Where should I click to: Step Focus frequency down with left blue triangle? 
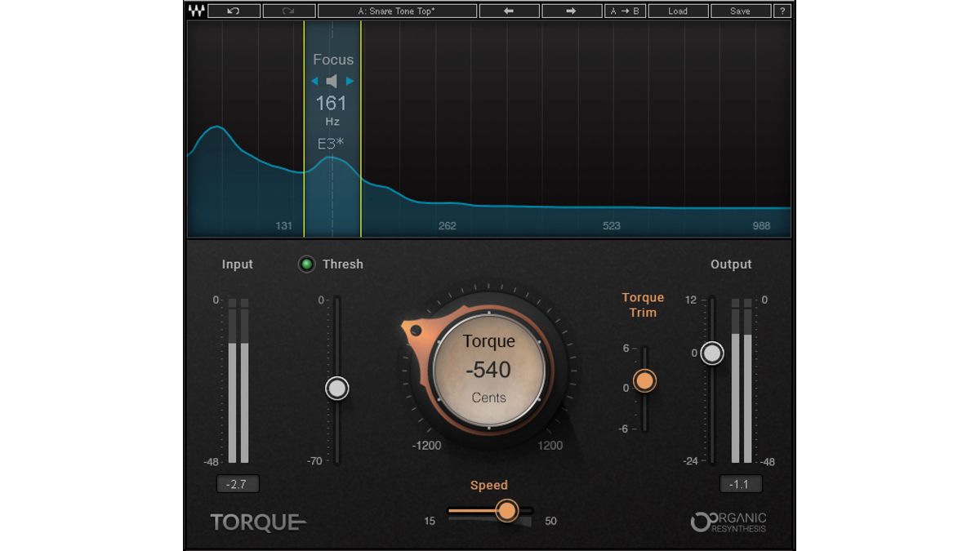click(313, 81)
